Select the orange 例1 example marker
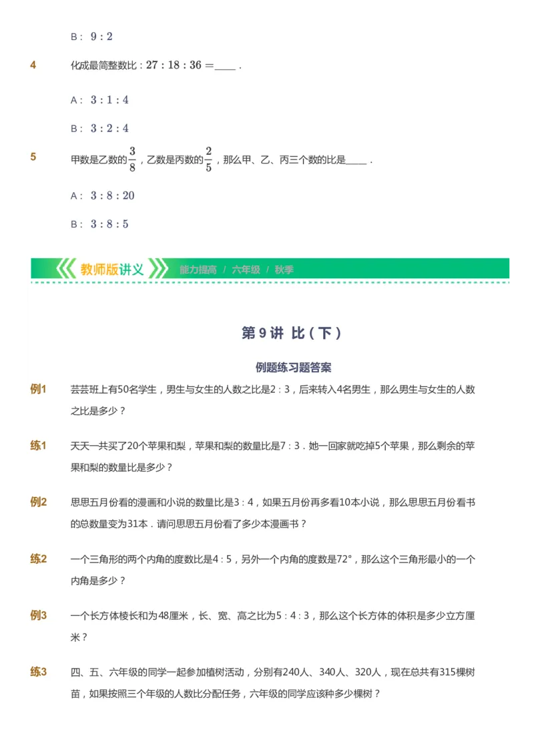 37,390
